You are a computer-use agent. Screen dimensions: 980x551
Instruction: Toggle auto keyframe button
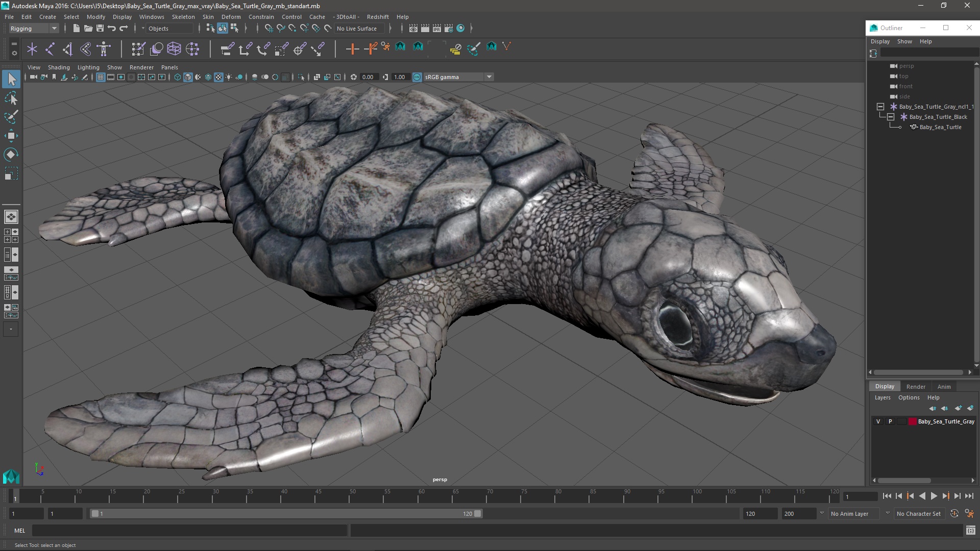[x=954, y=514]
